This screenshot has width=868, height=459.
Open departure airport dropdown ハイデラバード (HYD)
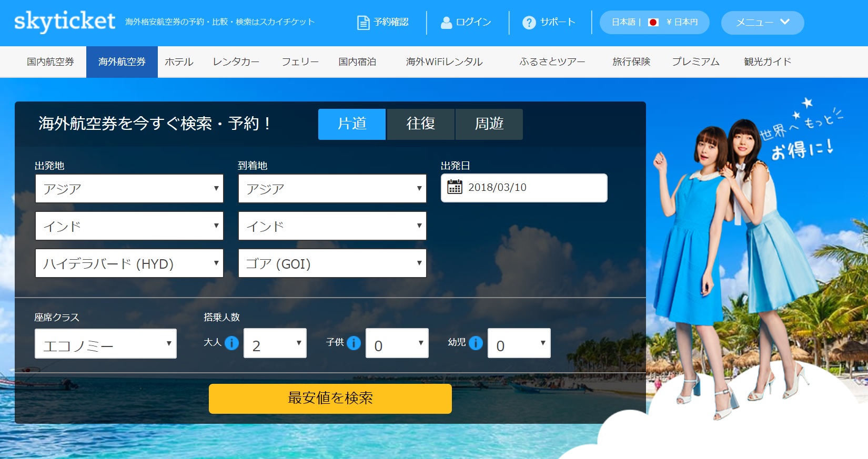click(129, 263)
